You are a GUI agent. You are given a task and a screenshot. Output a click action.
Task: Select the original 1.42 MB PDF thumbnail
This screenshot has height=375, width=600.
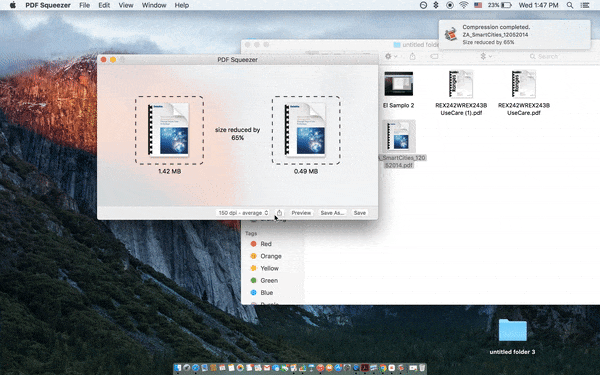(x=169, y=130)
